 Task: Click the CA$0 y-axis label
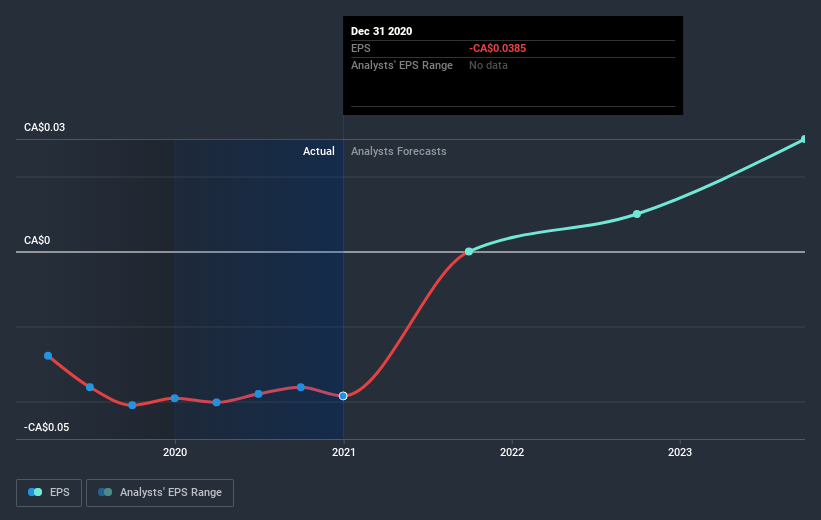(x=37, y=240)
